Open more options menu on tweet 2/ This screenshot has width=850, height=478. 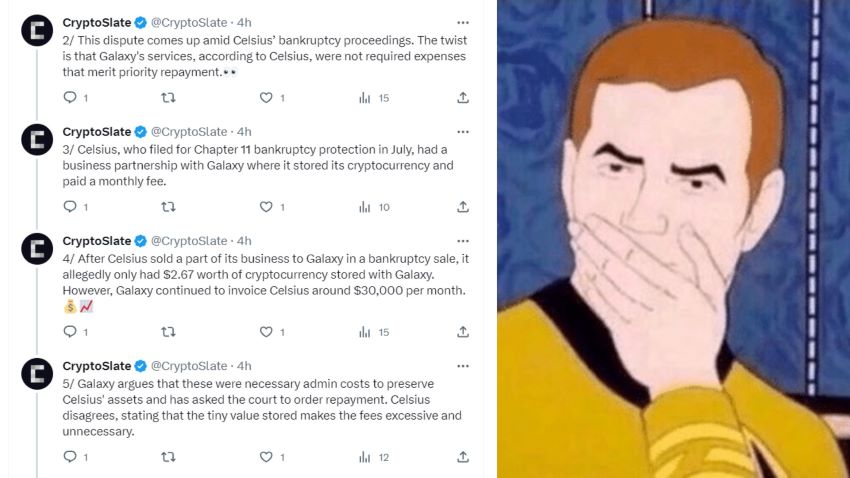click(x=462, y=23)
